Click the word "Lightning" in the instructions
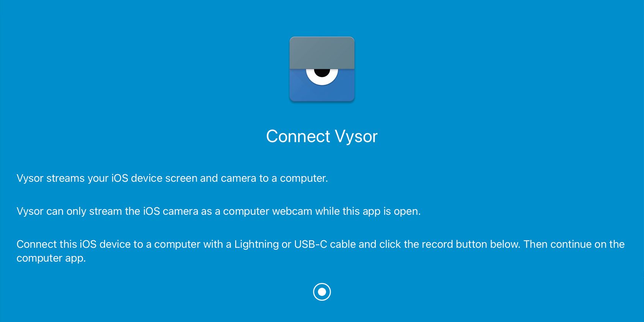 256,245
